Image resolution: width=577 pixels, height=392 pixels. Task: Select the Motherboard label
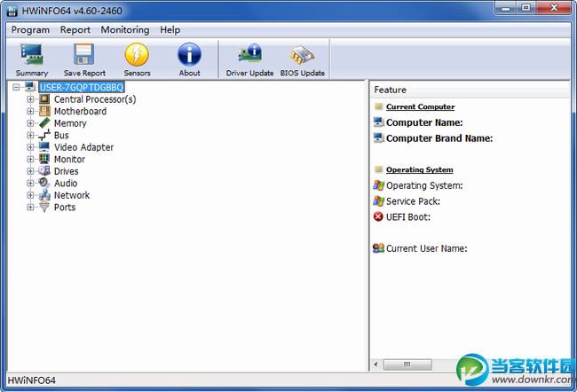point(80,111)
